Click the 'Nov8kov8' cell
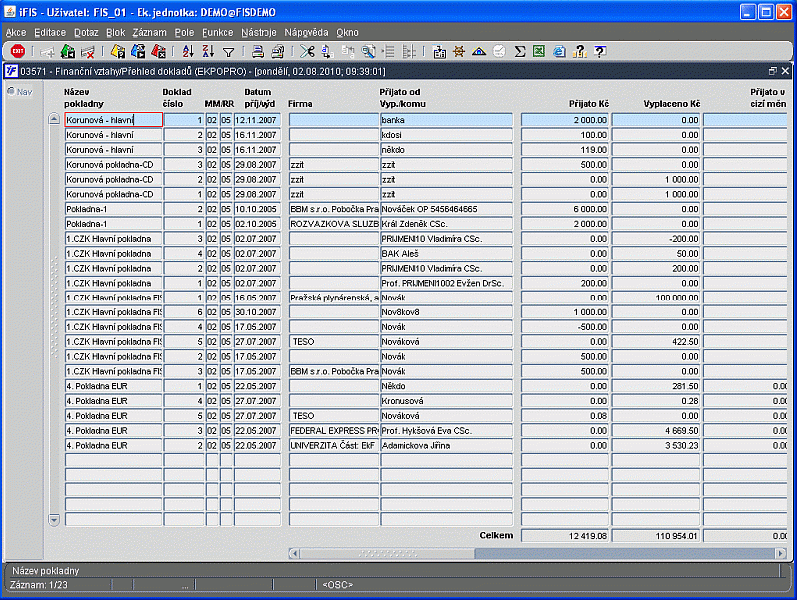 click(x=446, y=312)
